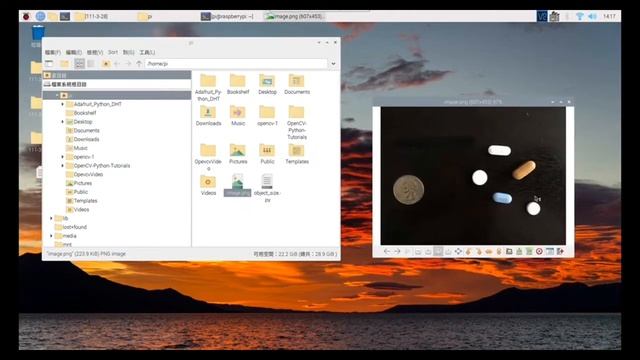Open image viewer preferences

coord(550,251)
